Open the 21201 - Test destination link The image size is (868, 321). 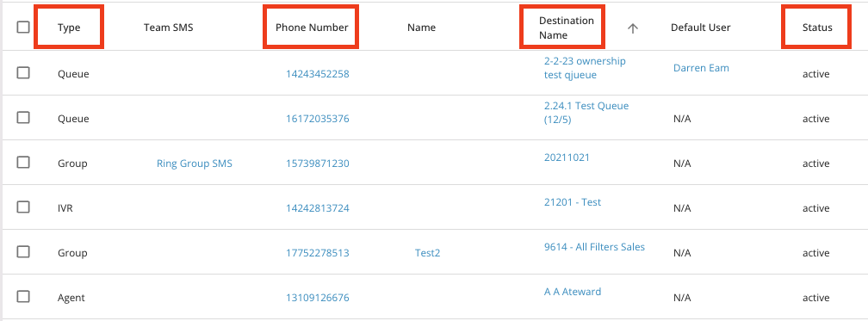[573, 202]
